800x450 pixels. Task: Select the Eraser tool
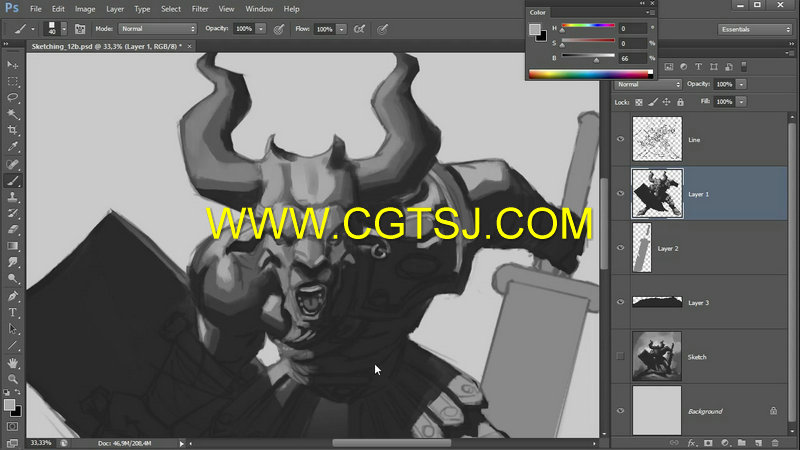[13, 230]
